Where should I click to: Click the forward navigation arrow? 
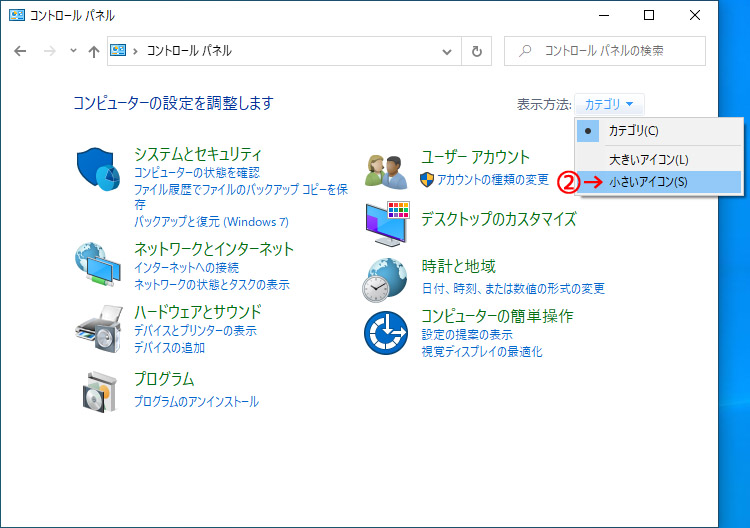tap(50, 51)
